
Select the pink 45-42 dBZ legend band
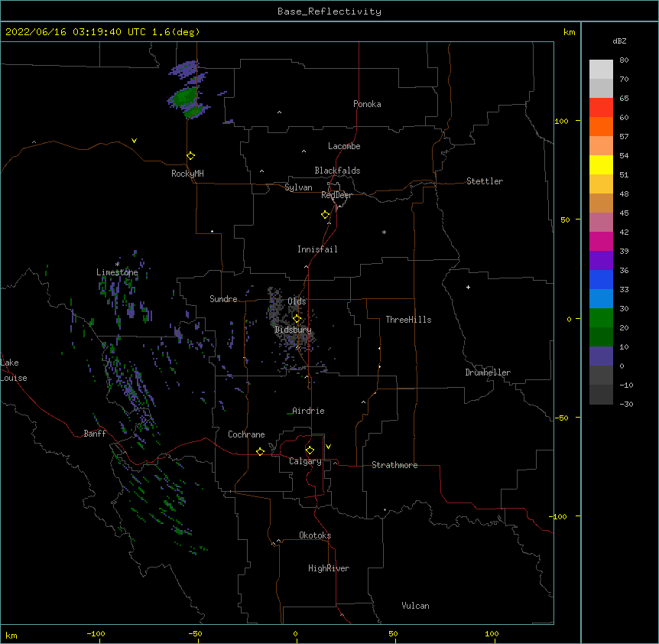point(601,222)
